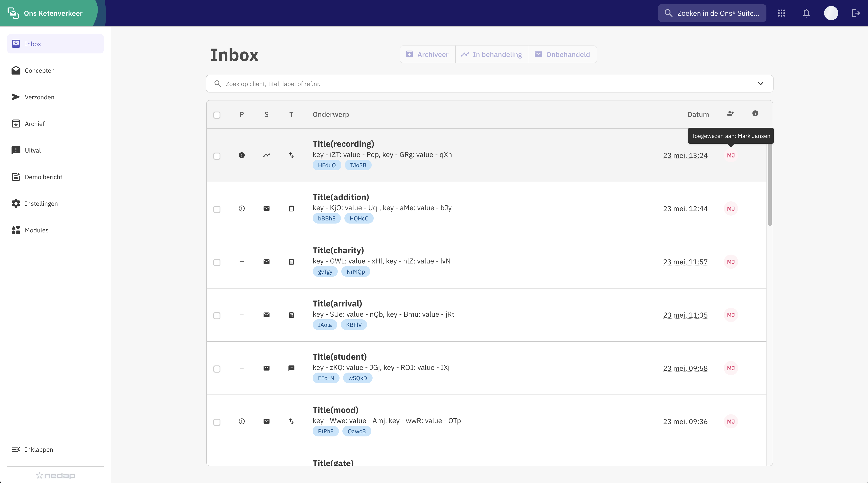
Task: Open the apps grid launcher icon
Action: (782, 13)
